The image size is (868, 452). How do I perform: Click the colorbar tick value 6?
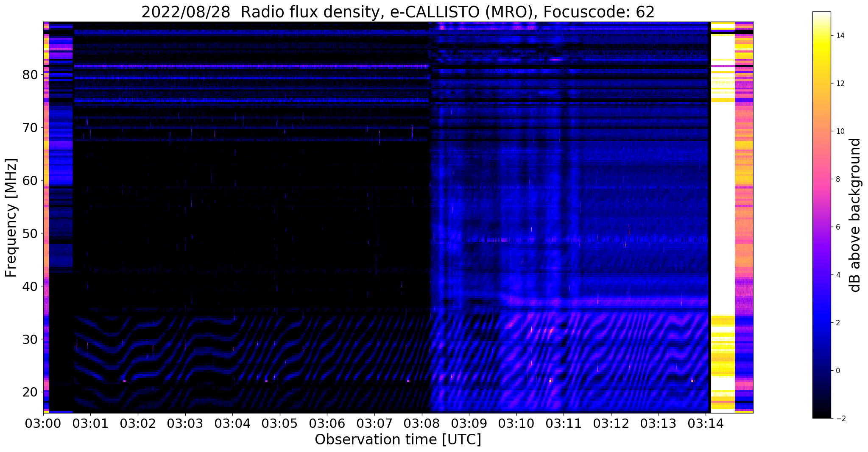[x=837, y=227]
